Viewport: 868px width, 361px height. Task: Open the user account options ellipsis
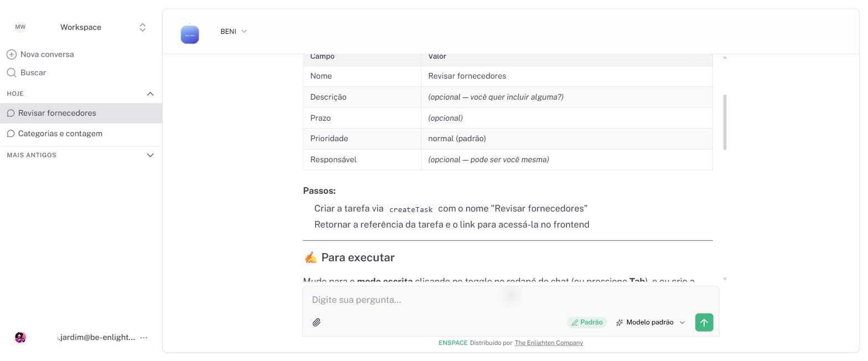pyautogui.click(x=144, y=337)
